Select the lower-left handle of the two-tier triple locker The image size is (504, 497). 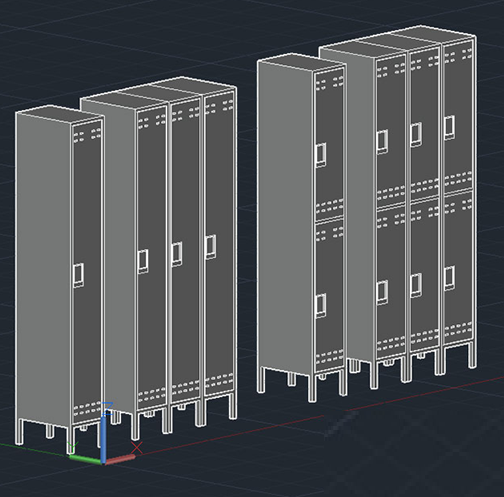[382, 292]
